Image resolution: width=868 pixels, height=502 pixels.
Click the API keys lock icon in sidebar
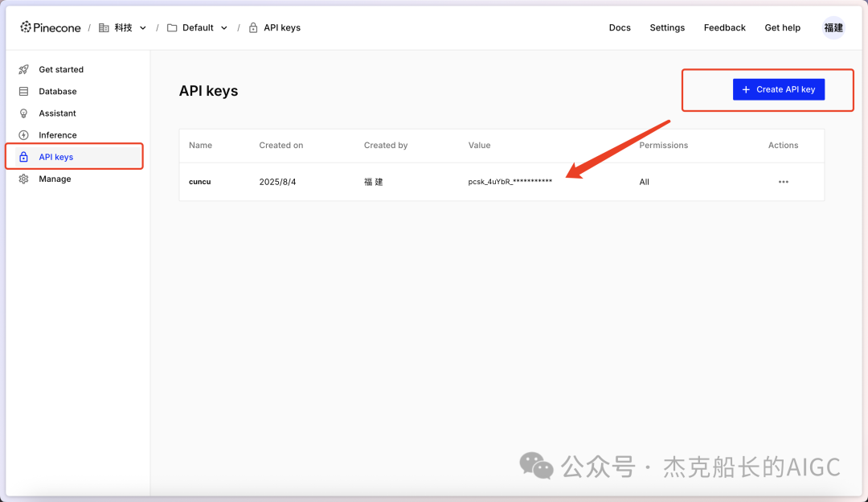pos(23,157)
